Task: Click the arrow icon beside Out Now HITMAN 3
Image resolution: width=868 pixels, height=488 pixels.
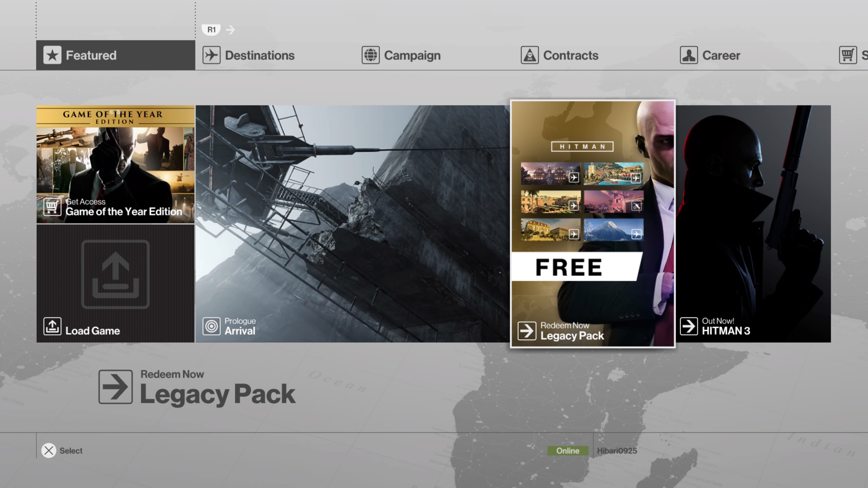Action: 689,326
